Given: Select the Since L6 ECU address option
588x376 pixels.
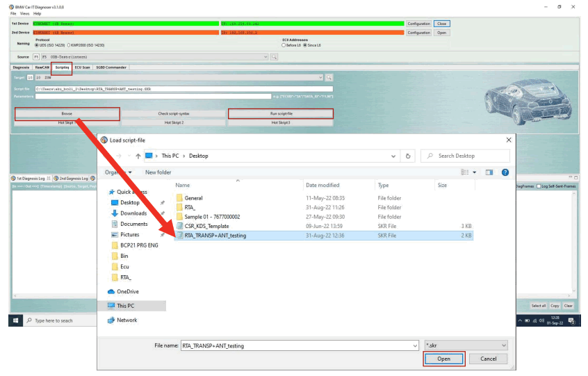Looking at the screenshot, I should pos(305,45).
